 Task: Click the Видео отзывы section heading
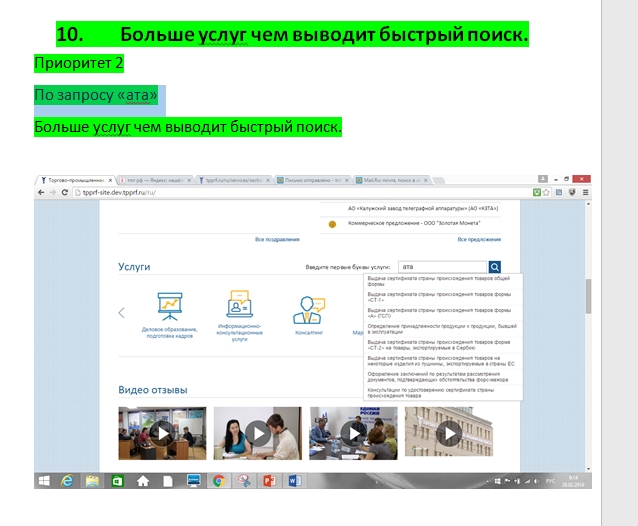tap(153, 390)
